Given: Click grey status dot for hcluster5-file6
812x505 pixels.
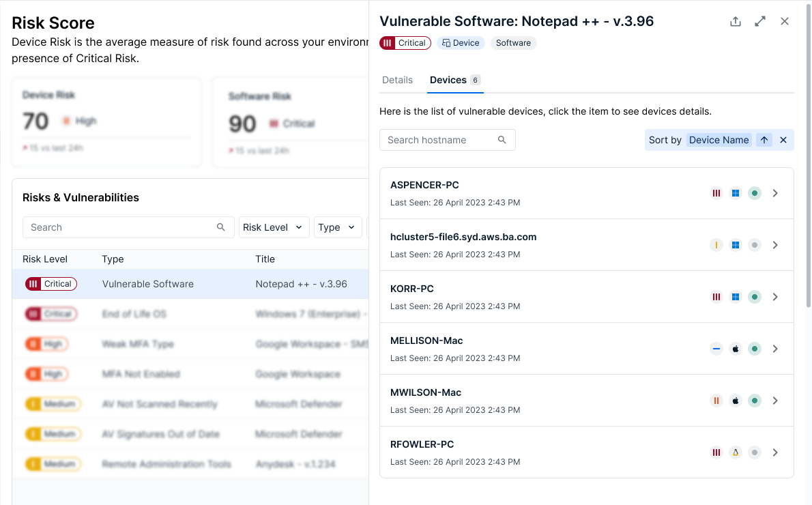Looking at the screenshot, I should coord(755,245).
